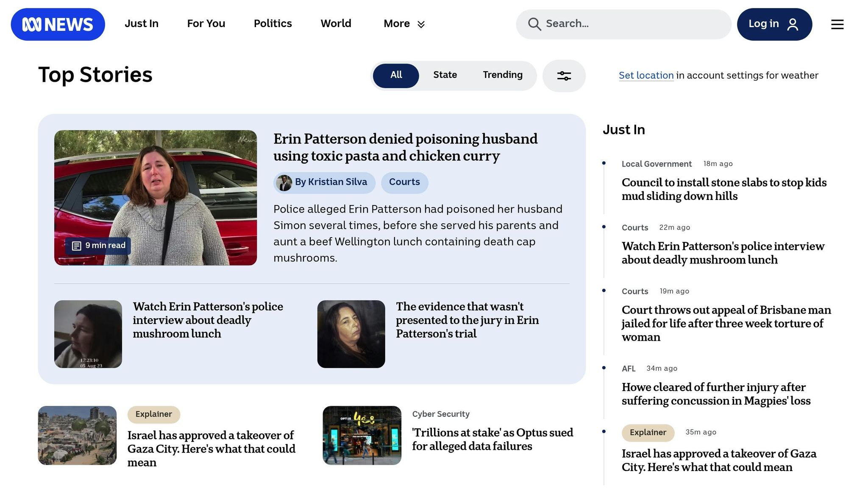This screenshot has height=488, width=868.
Task: Go to the For You section
Action: pyautogui.click(x=206, y=24)
